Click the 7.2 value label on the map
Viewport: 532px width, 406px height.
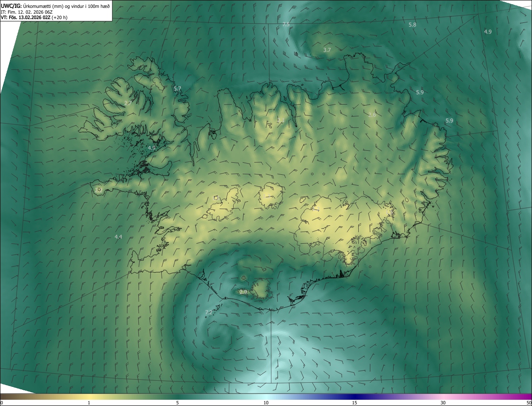tap(209, 312)
